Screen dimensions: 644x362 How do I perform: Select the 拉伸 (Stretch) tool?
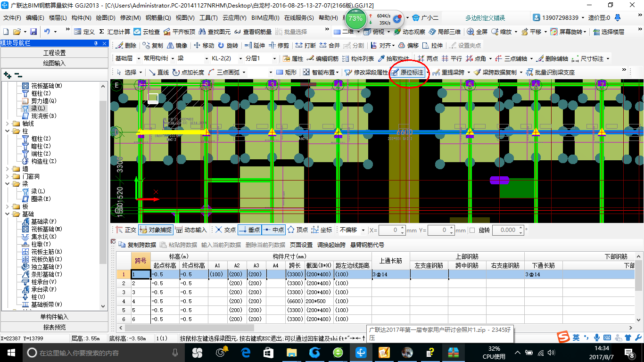tap(433, 46)
